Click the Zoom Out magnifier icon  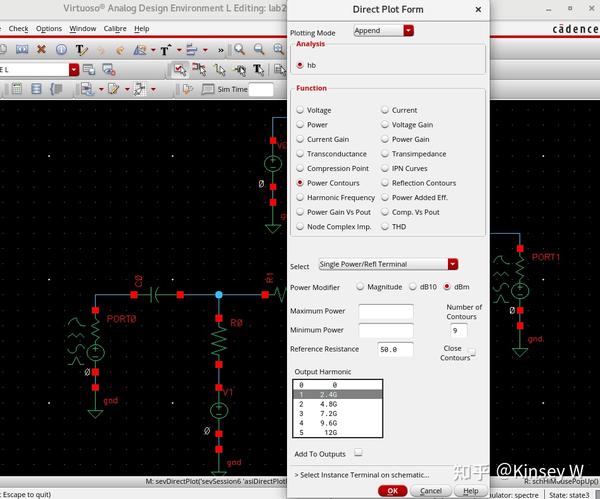(x=259, y=49)
